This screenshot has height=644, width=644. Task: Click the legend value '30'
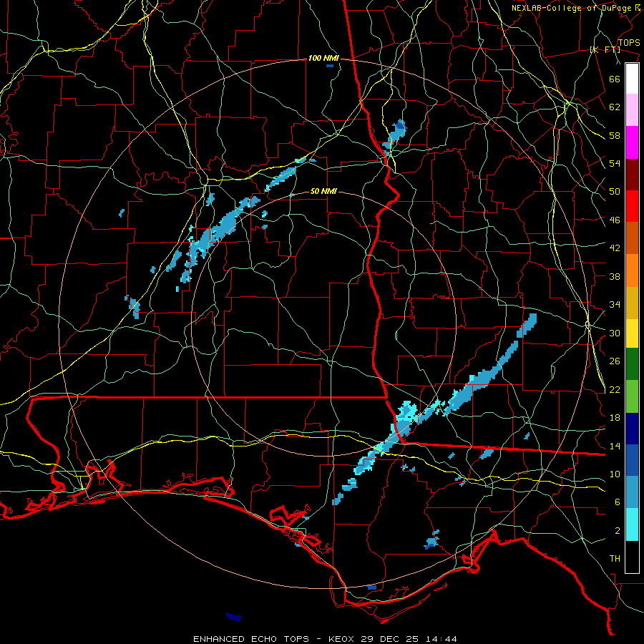[615, 333]
